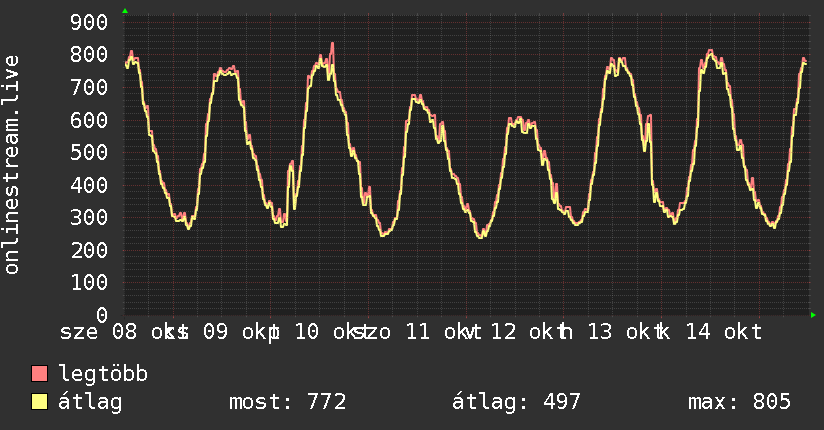Click the 0 y-axis label
824x430 pixels.
(101, 315)
